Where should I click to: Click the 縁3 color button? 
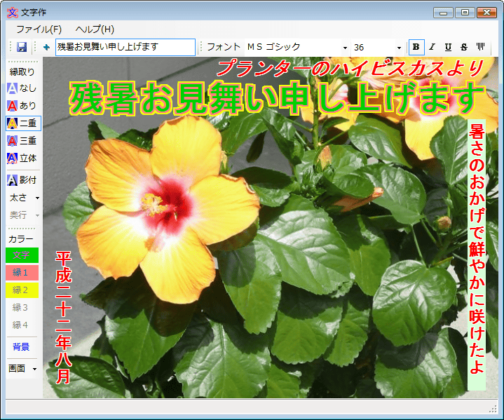pyautogui.click(x=20, y=308)
